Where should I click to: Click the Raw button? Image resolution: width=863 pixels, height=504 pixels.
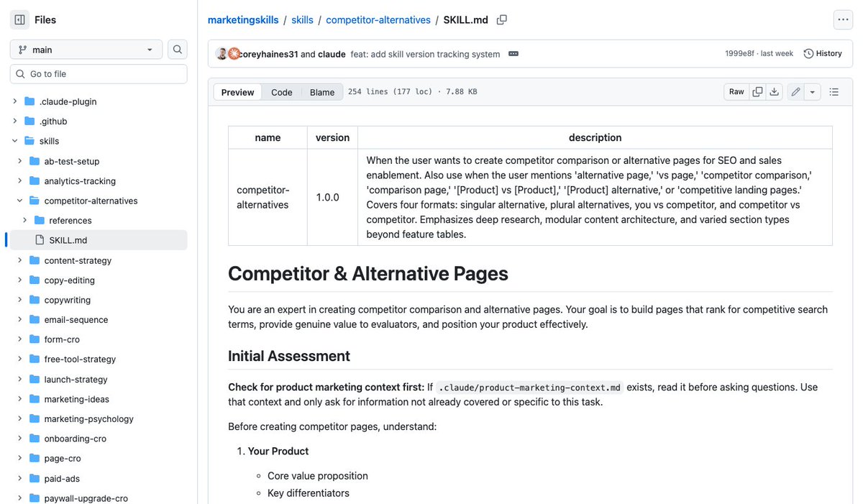(x=736, y=92)
